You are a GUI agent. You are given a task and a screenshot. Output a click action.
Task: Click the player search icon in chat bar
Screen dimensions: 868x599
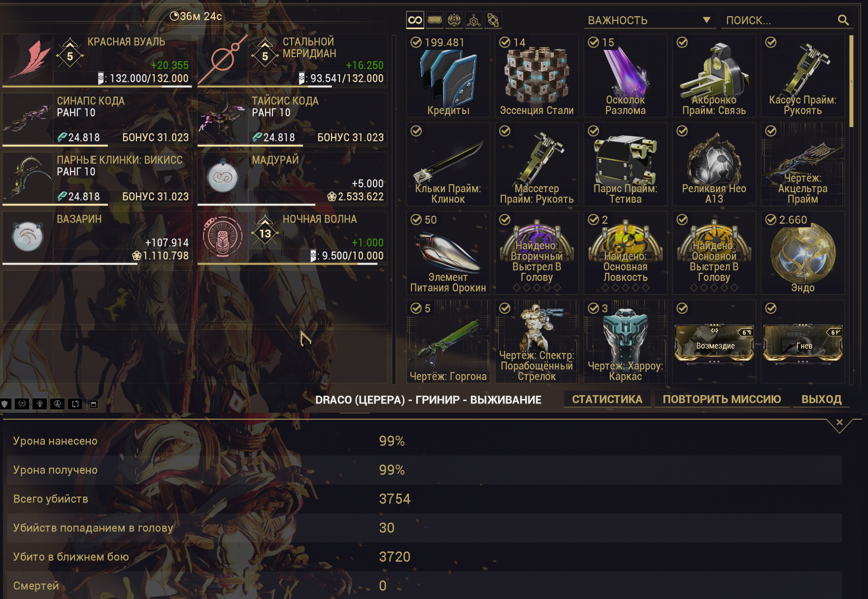pos(58,404)
